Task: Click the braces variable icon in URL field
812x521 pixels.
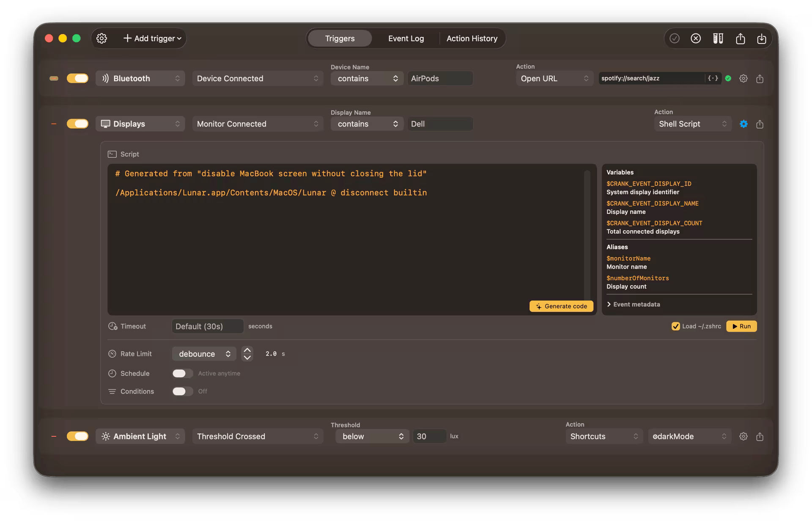Action: tap(713, 78)
